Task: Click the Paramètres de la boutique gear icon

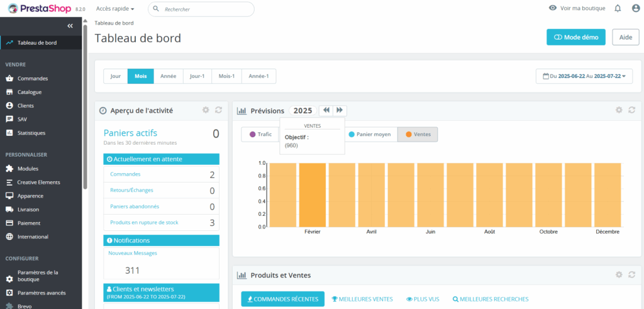Action: (x=9, y=279)
